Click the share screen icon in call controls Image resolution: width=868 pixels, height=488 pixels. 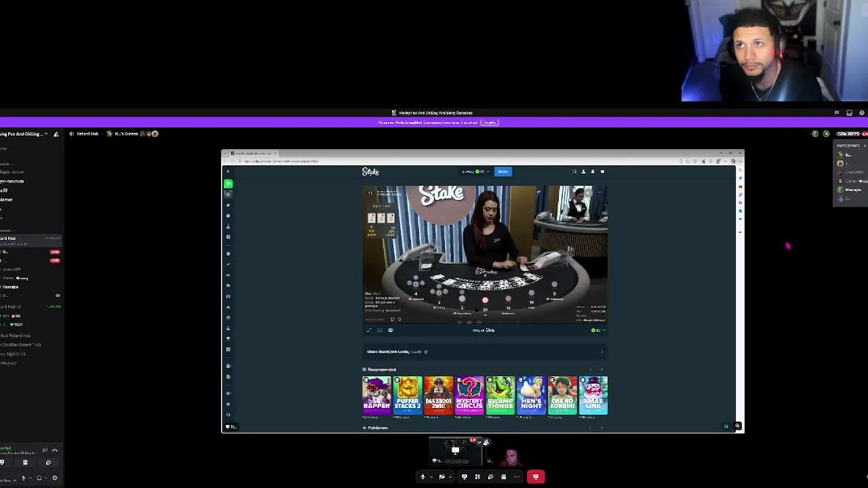(465, 477)
